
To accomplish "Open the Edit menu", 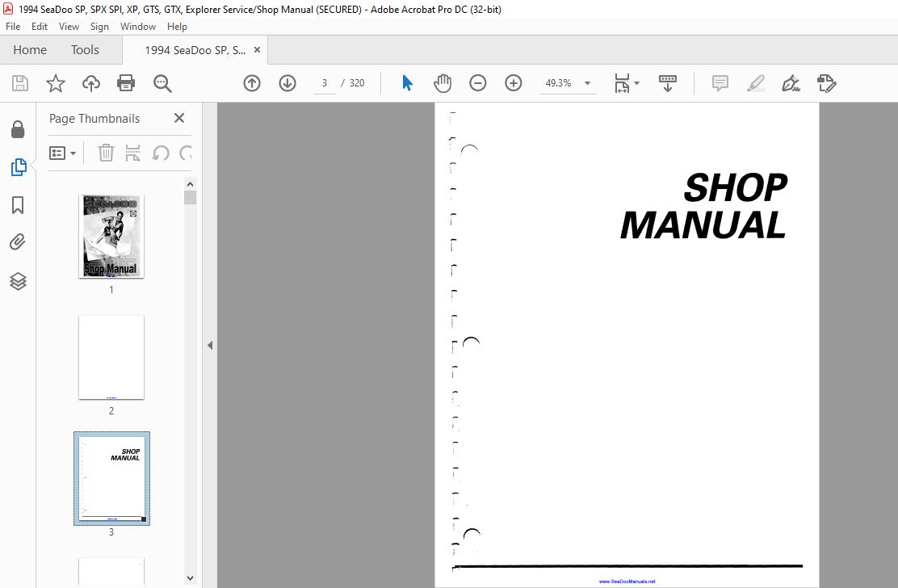I will pyautogui.click(x=40, y=27).
